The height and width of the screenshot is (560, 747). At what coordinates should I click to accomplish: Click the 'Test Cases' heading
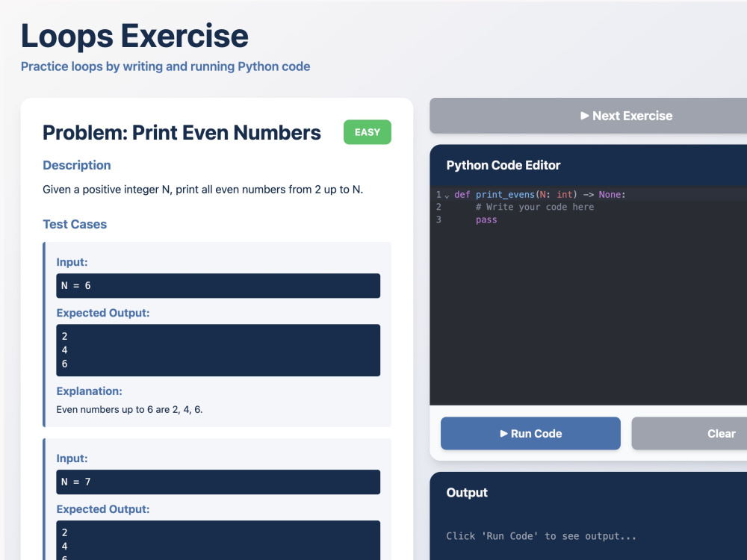75,224
